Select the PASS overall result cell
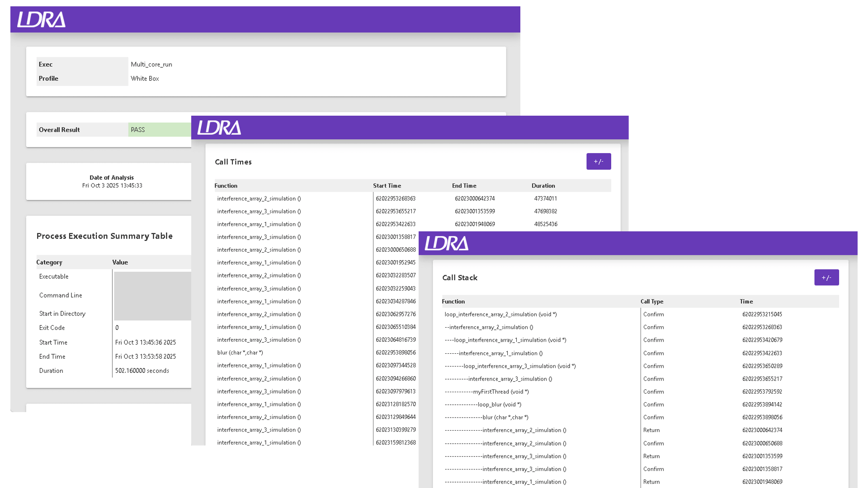The image size is (868, 488). pyautogui.click(x=160, y=130)
